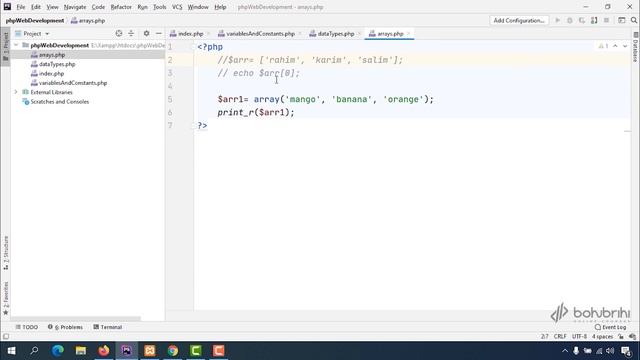The width and height of the screenshot is (640, 360).
Task: Open Chrome from taskbar
Action: (x=173, y=351)
